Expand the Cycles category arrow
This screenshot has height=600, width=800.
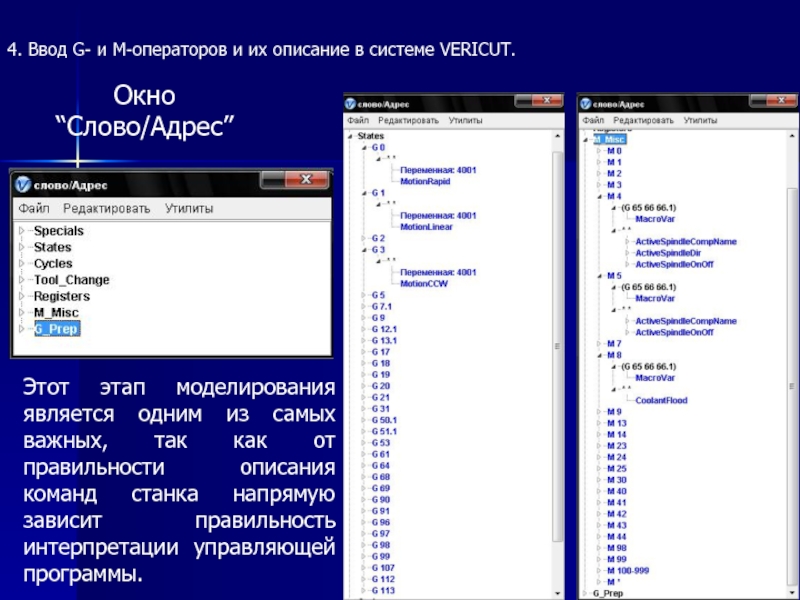coord(21,264)
